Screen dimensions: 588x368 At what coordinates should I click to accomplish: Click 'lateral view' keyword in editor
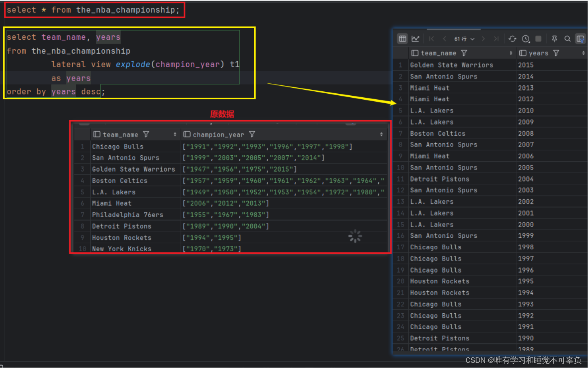click(x=81, y=64)
